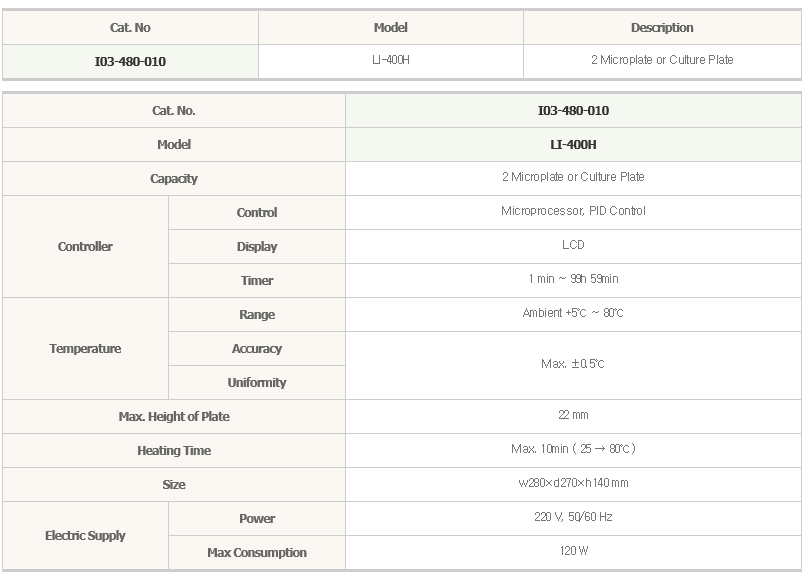Screen dimensions: 806x573
Task: Select the Model column header in top table
Action: [x=391, y=28]
